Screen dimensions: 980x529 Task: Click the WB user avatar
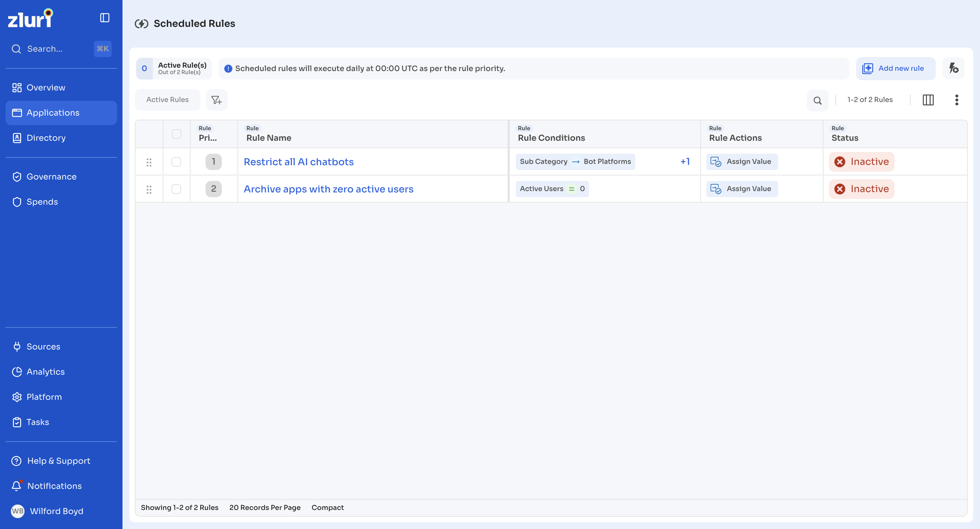coord(17,511)
